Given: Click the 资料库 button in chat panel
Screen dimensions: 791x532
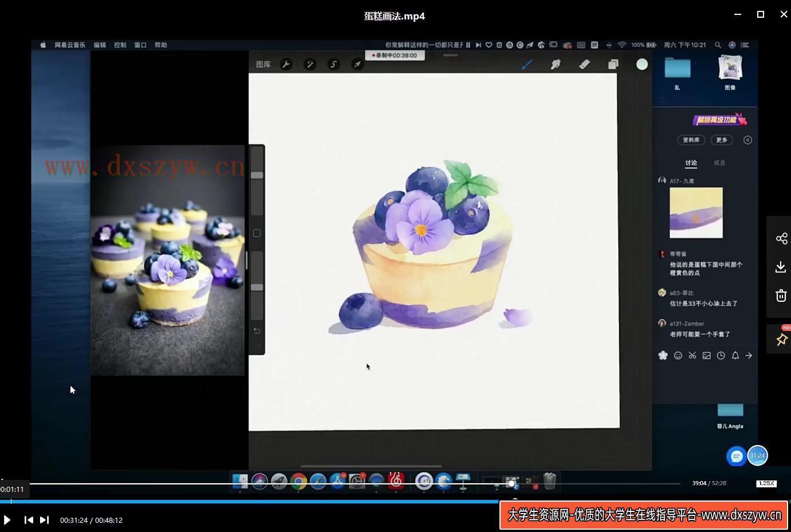Looking at the screenshot, I should [691, 140].
